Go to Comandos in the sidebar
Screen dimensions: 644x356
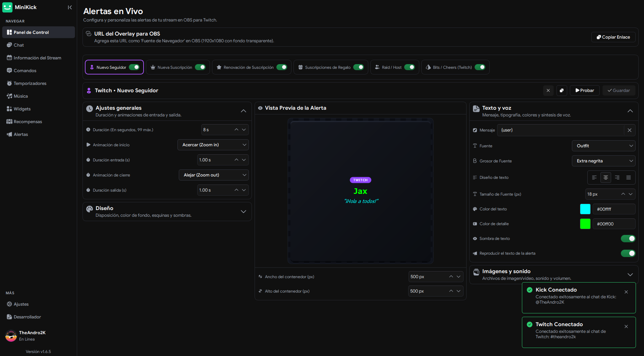[38, 70]
